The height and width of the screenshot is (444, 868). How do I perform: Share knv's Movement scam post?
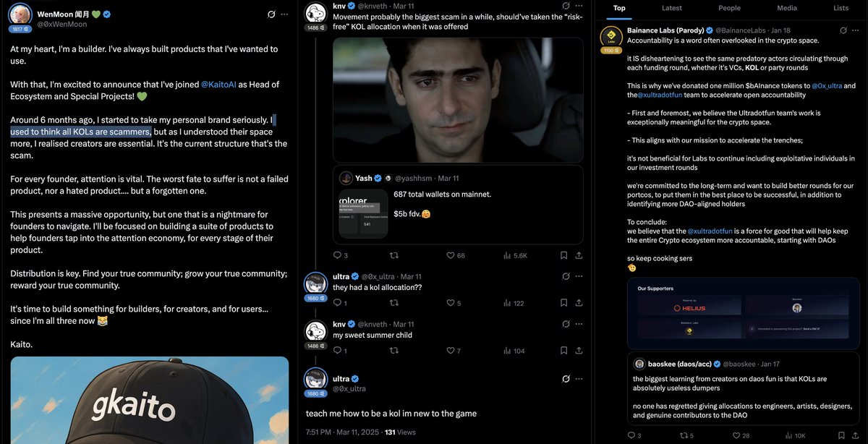[579, 255]
